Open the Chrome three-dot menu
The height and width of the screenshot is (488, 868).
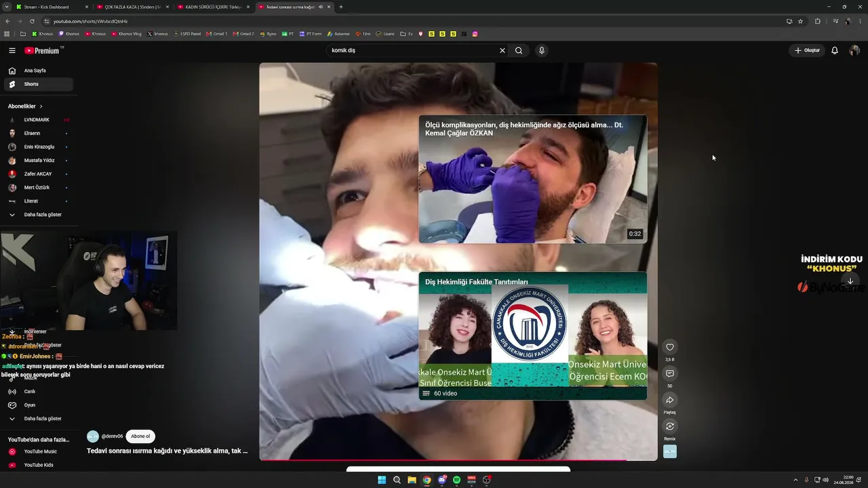coord(861,21)
